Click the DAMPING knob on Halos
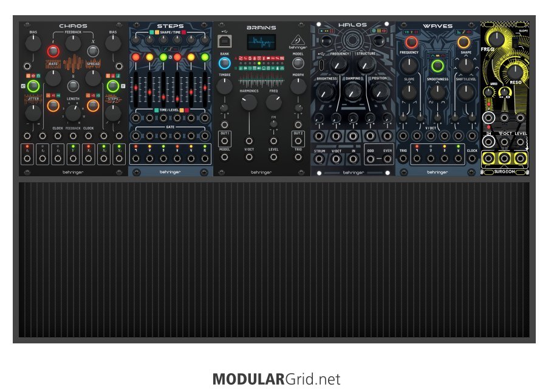This screenshot has width=554, height=392. click(x=352, y=92)
